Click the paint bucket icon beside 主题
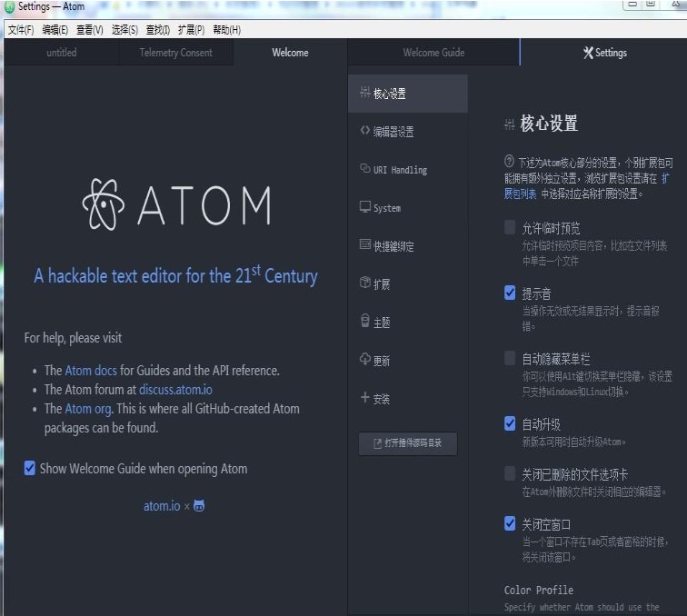The image size is (687, 616). 364,321
